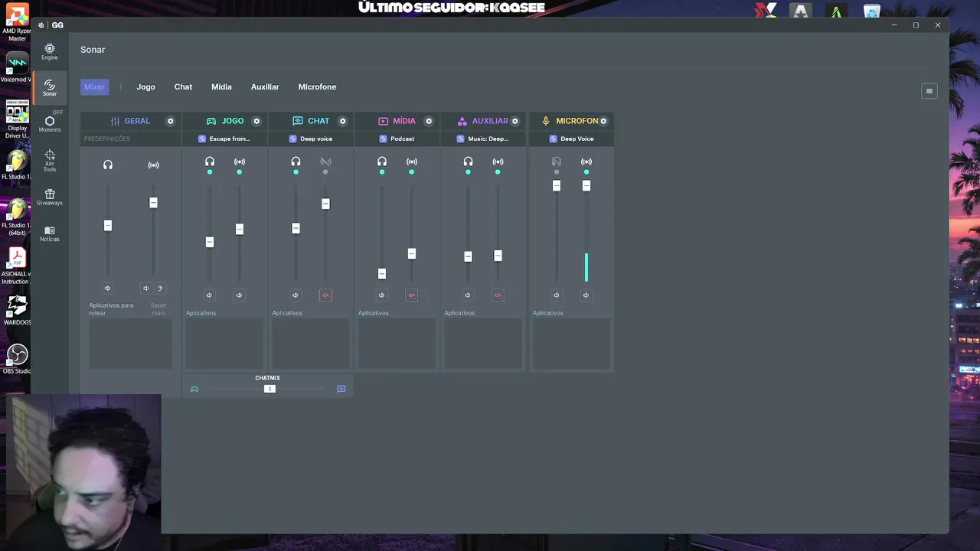Open Mídia preset dropdown 'Podcast'
The image size is (980, 551).
(x=397, y=139)
